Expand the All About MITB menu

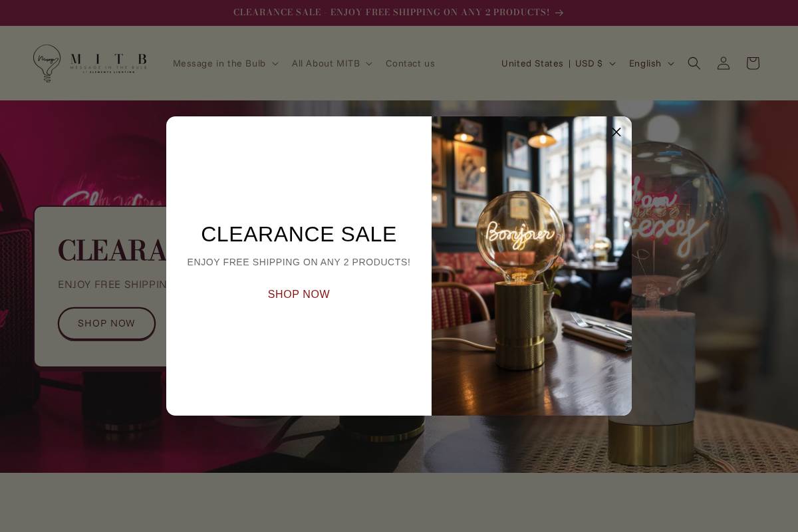(x=332, y=63)
